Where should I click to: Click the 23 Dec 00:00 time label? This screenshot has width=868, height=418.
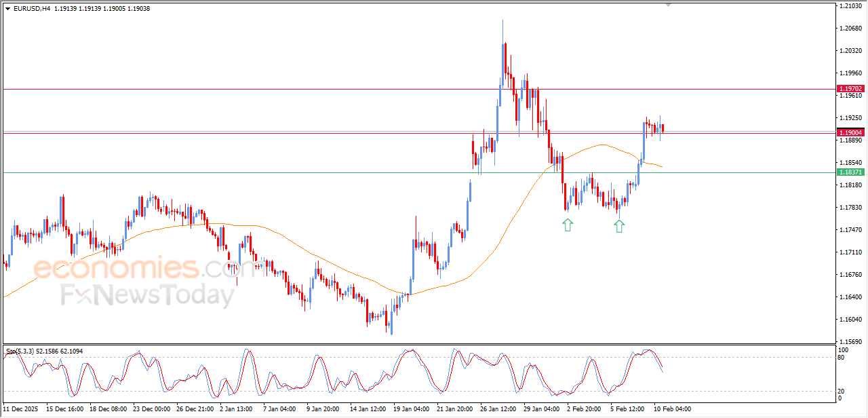pos(152,409)
